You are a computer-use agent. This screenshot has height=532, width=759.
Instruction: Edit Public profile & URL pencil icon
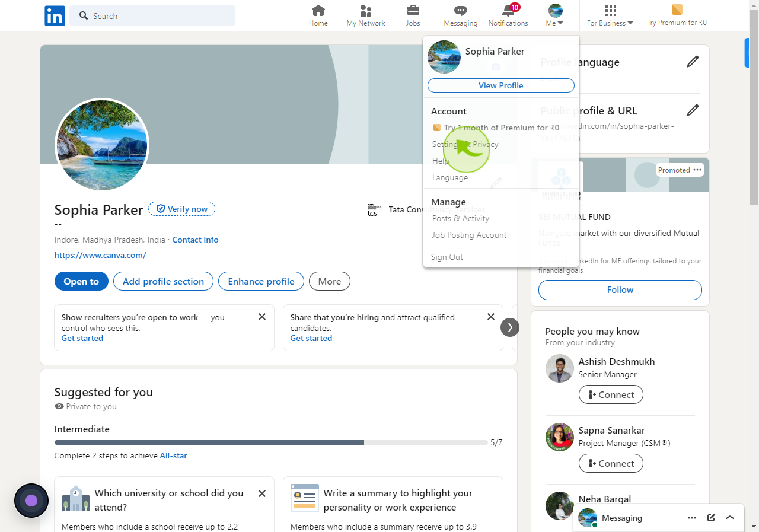pyautogui.click(x=693, y=110)
